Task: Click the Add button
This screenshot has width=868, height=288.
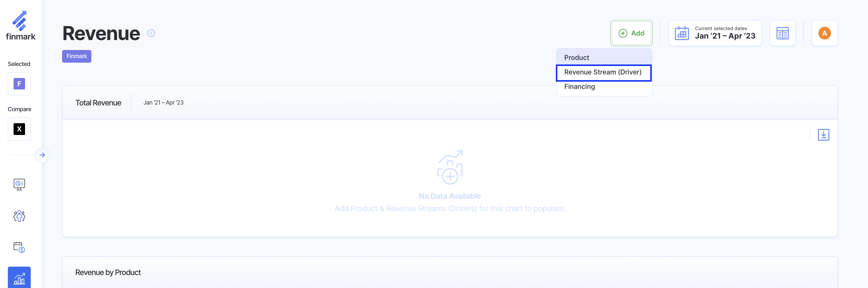Action: coord(631,33)
